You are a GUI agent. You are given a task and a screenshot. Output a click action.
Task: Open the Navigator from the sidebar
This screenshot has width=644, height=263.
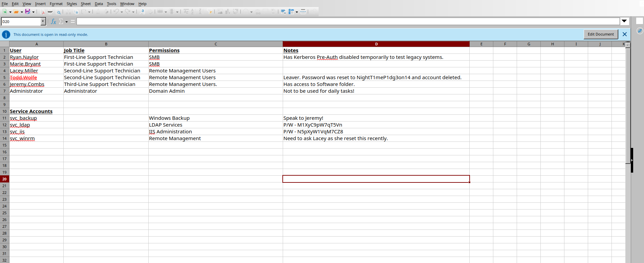point(639,31)
